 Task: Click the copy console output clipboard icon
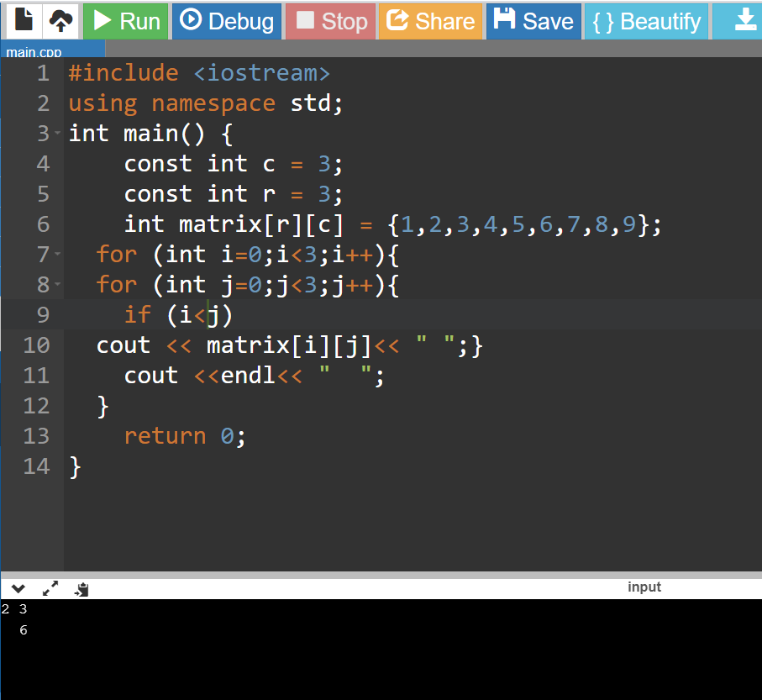point(81,590)
